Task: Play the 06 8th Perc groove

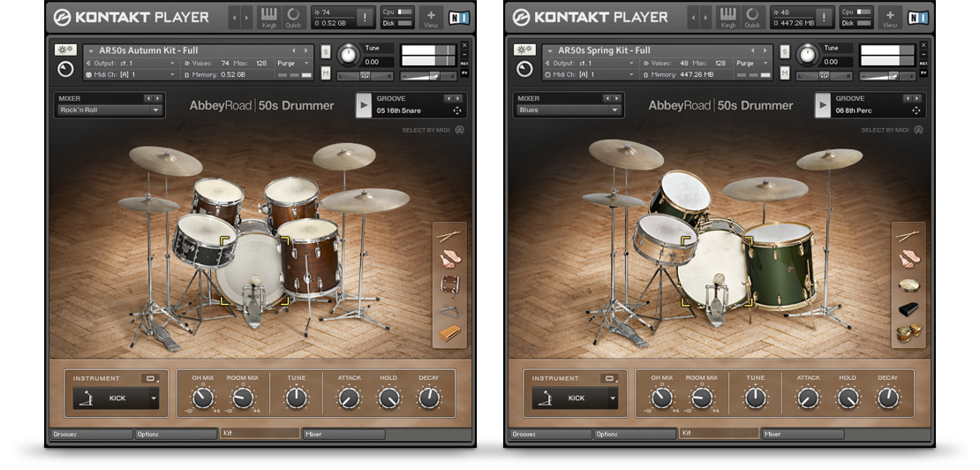Action: tap(823, 106)
